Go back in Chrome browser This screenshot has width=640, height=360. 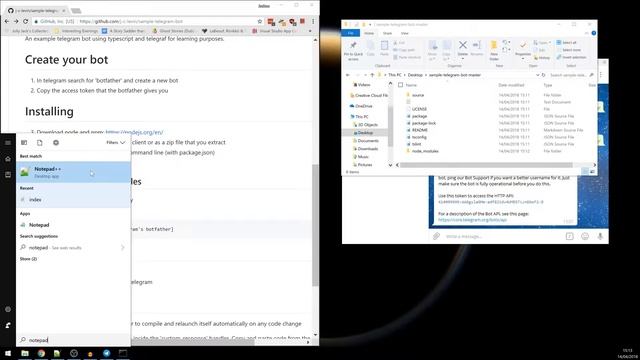point(7,21)
